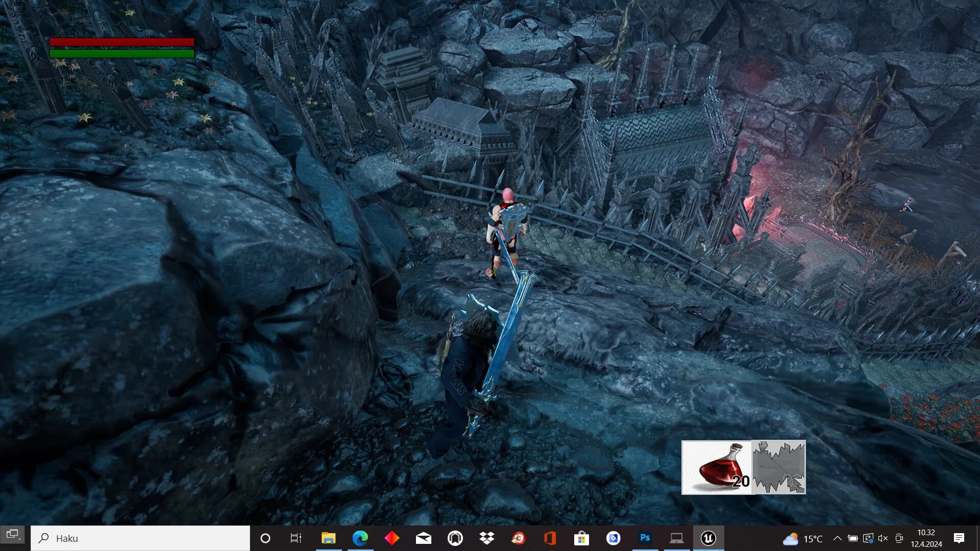Open the white round hexagon-logo app

click(x=455, y=538)
